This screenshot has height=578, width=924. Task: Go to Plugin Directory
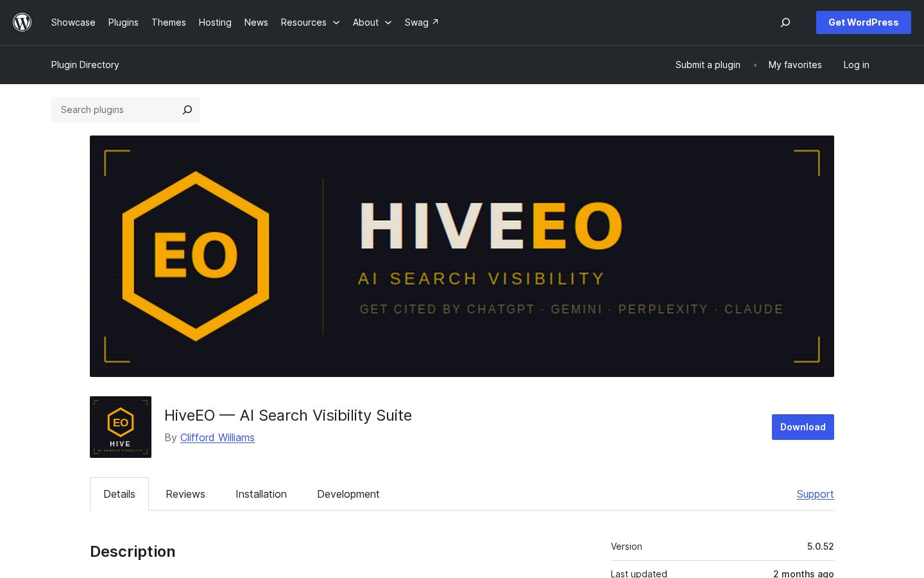(x=85, y=65)
